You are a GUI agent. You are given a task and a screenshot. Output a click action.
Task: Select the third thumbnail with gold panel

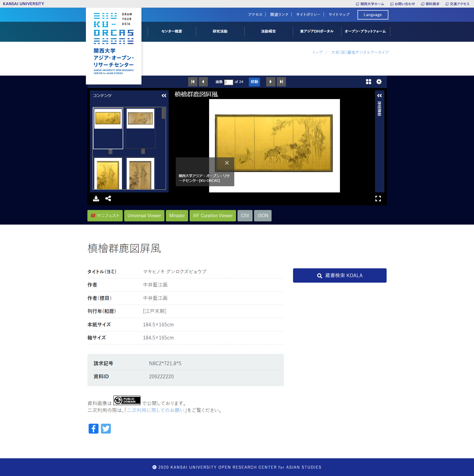pos(108,173)
